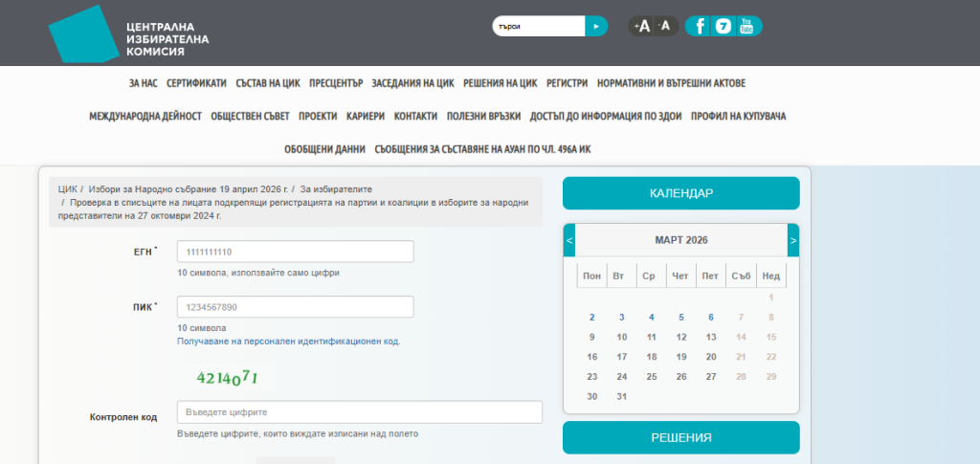980x464 pixels.
Task: Increase font size with +A button
Action: coord(641,26)
